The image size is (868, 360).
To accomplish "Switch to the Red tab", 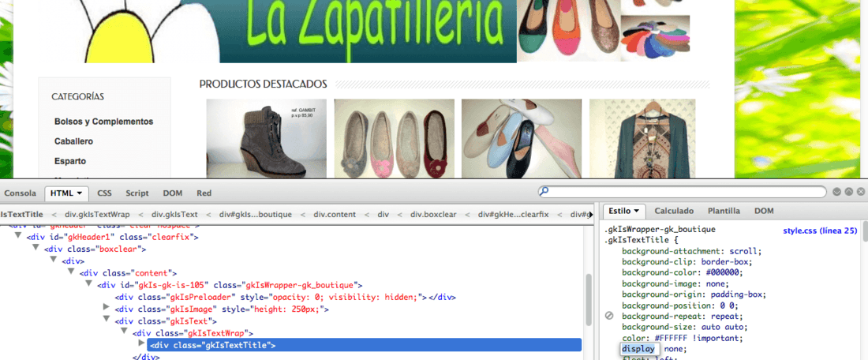I will (x=204, y=193).
